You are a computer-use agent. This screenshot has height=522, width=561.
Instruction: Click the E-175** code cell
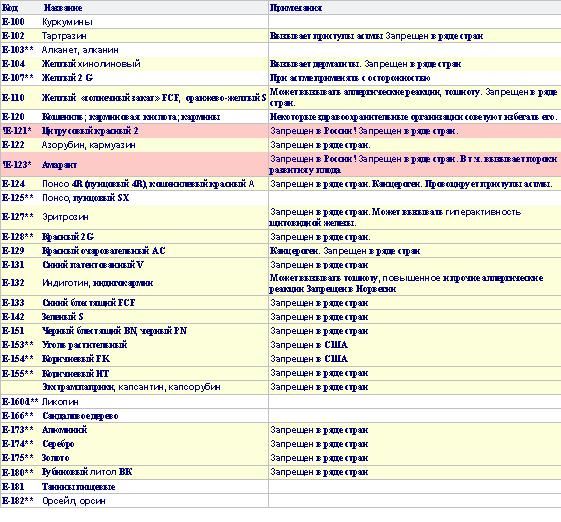point(18,458)
